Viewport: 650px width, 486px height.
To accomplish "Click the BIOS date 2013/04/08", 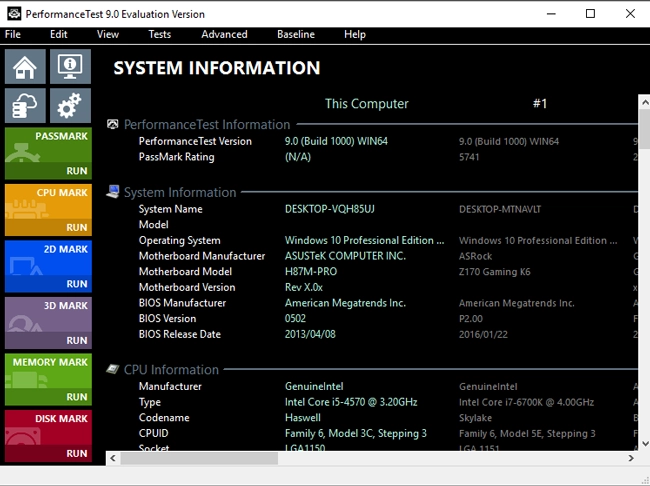I will pos(310,334).
